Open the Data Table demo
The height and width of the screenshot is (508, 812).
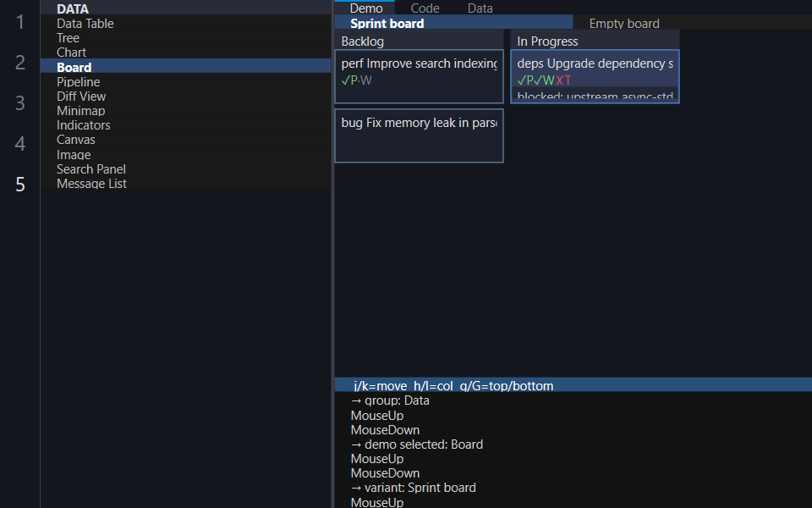[185, 24]
